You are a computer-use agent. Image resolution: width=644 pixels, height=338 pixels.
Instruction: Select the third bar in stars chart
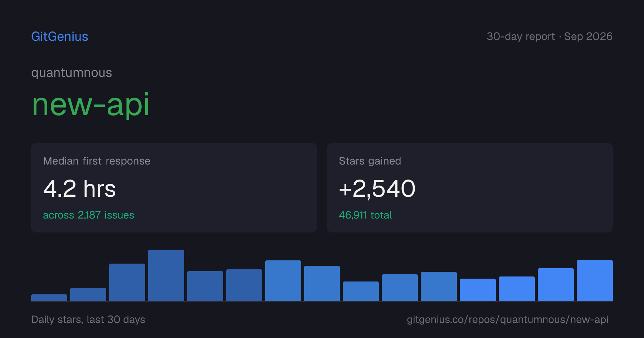click(127, 282)
